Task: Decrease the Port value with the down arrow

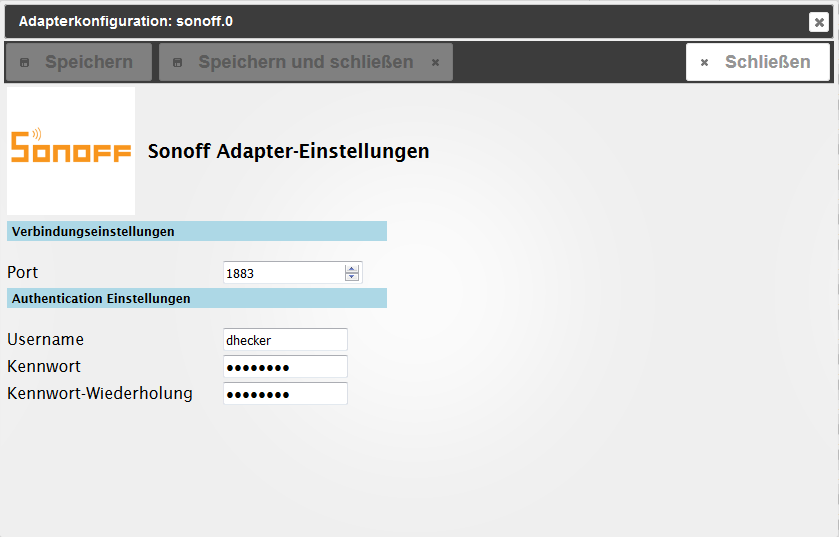Action: click(x=352, y=277)
